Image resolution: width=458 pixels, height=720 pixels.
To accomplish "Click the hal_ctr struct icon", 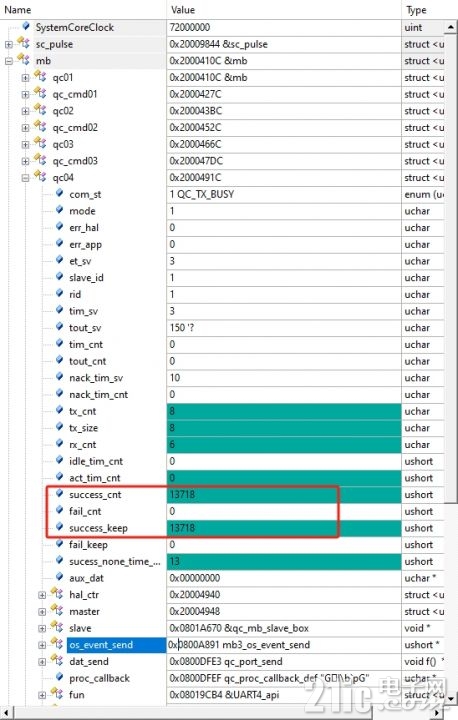I will (x=57, y=594).
